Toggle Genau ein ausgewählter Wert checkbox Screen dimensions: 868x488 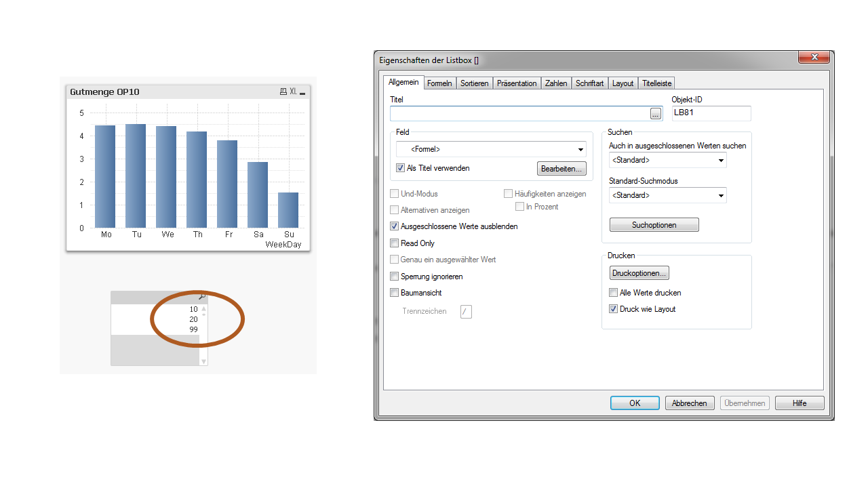pos(395,260)
